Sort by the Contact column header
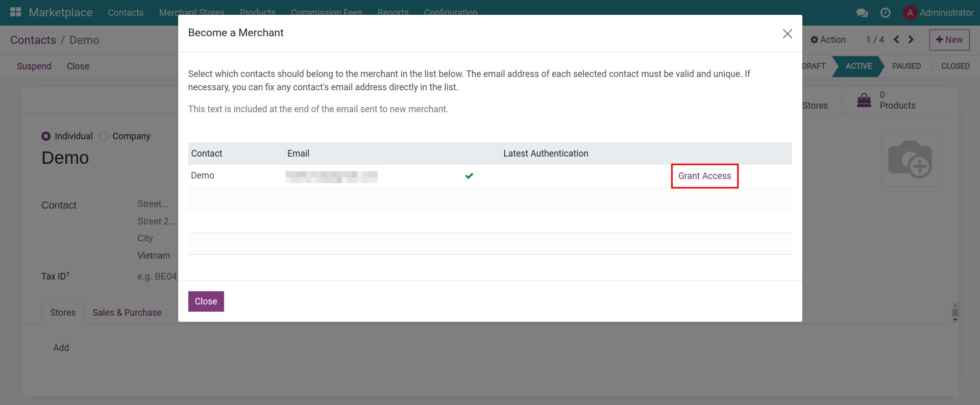Viewport: 980px width, 405px height. coord(236,154)
